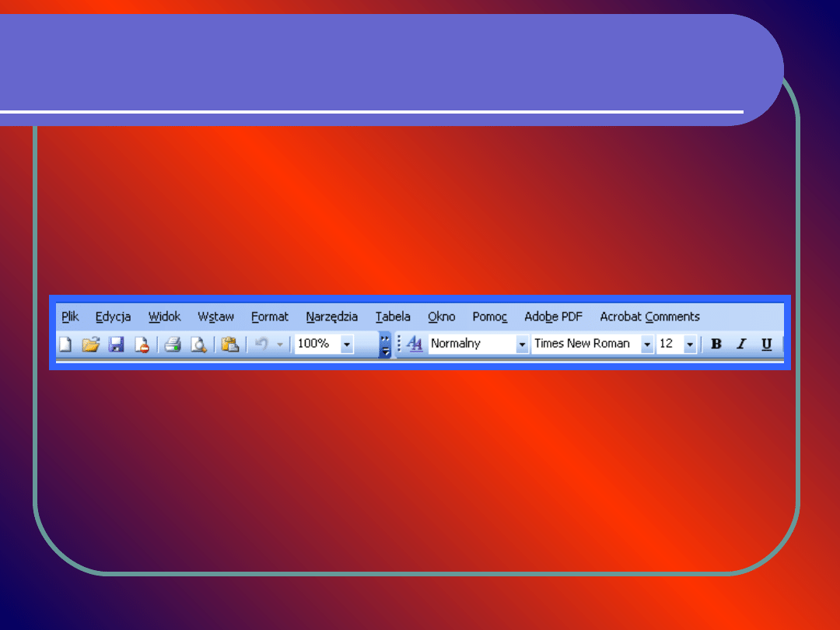Open the font size 12 dropdown arrow
This screenshot has width=840, height=630.
click(x=690, y=345)
